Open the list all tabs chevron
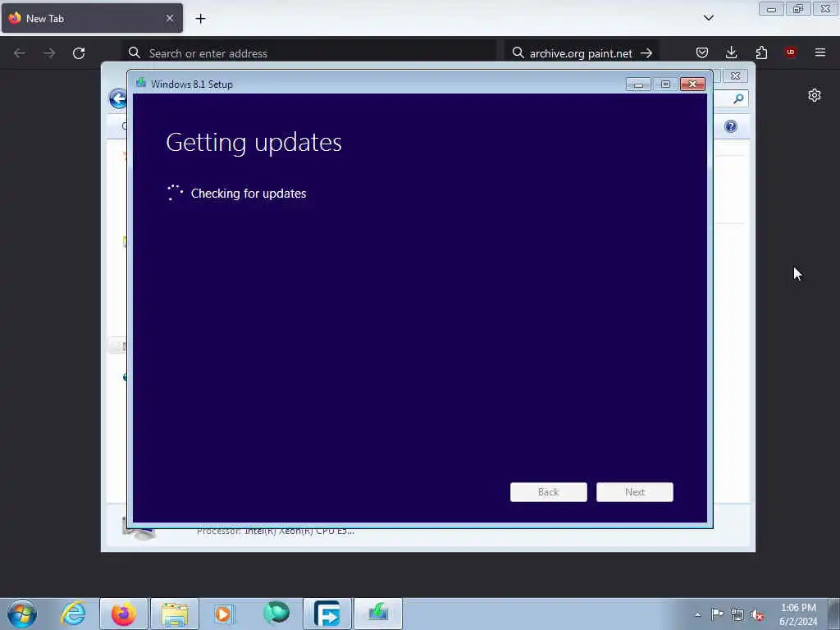This screenshot has width=840, height=630. point(708,18)
